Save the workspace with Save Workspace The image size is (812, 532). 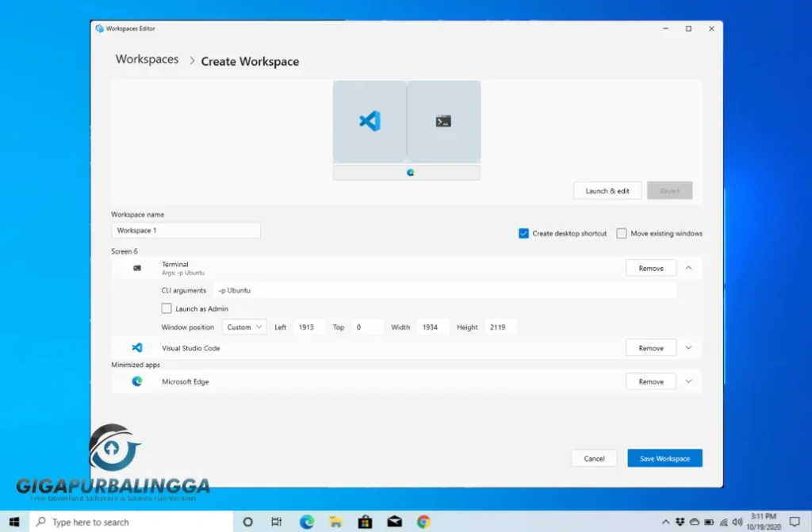[665, 457]
